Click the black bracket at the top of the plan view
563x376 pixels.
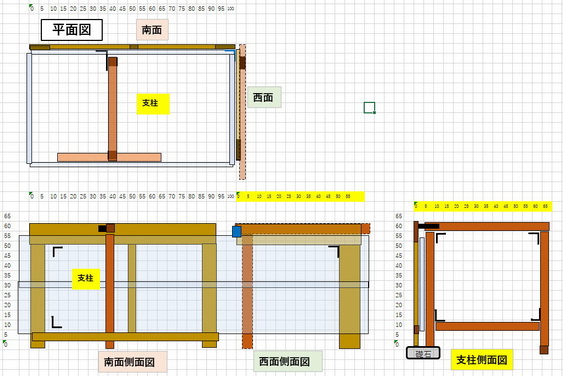click(x=102, y=59)
